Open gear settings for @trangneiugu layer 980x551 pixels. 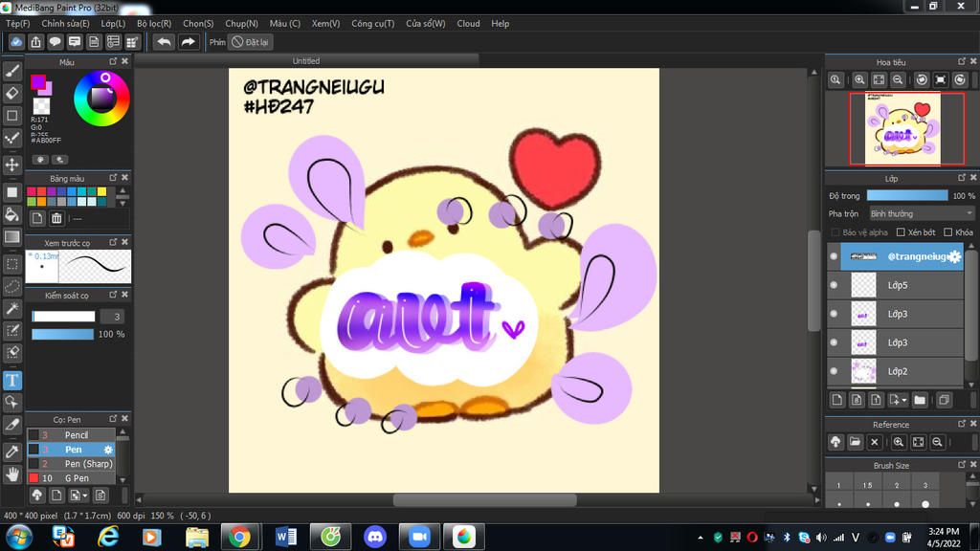tap(954, 256)
